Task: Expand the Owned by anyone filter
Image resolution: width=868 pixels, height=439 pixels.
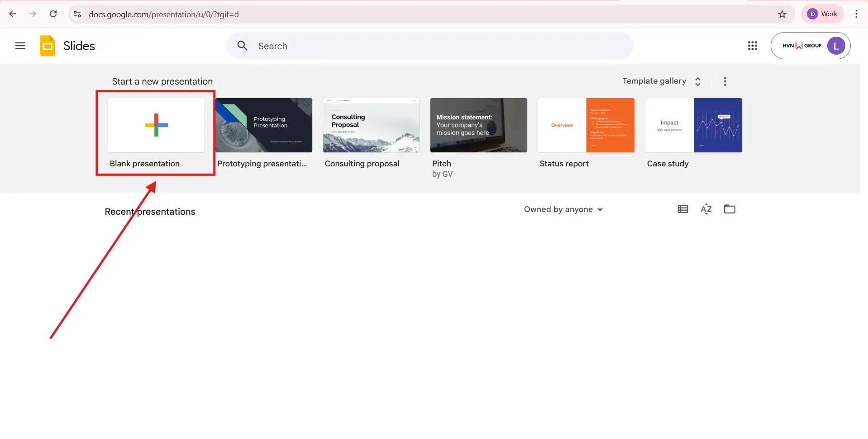Action: click(x=563, y=209)
